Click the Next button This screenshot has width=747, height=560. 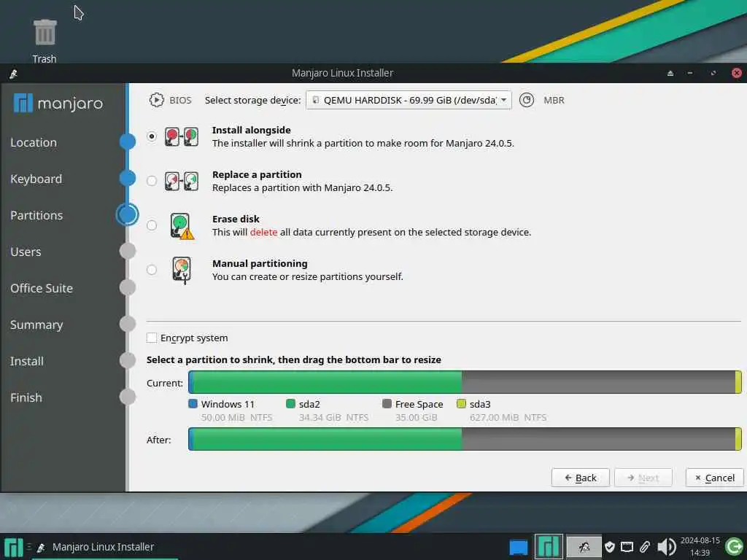(x=643, y=478)
